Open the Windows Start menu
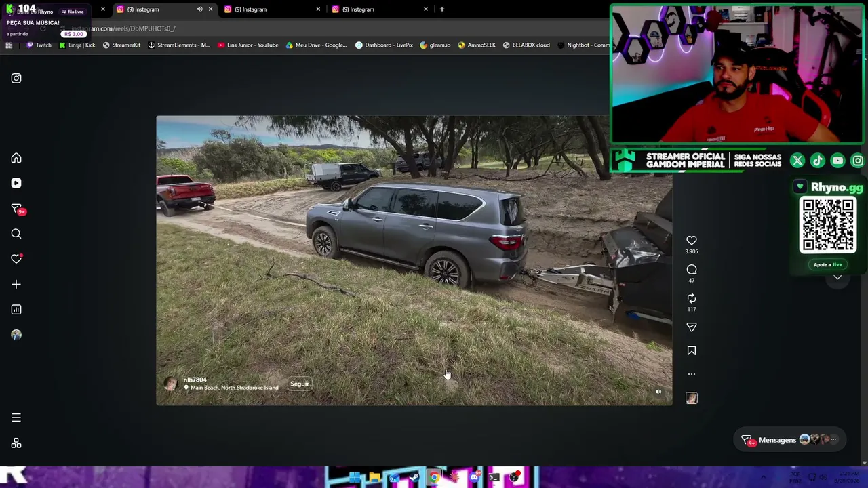Viewport: 868px width, 488px height. click(355, 478)
